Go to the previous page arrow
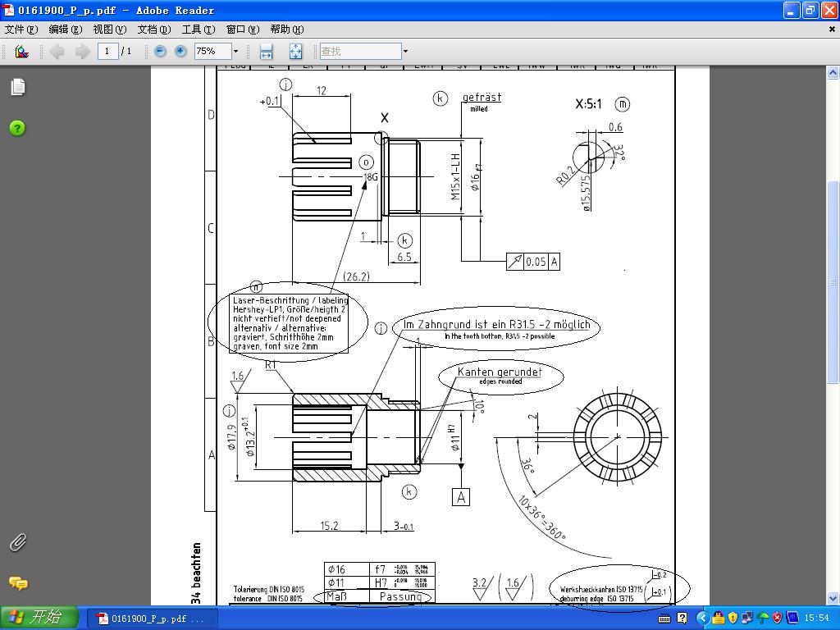 point(57,52)
